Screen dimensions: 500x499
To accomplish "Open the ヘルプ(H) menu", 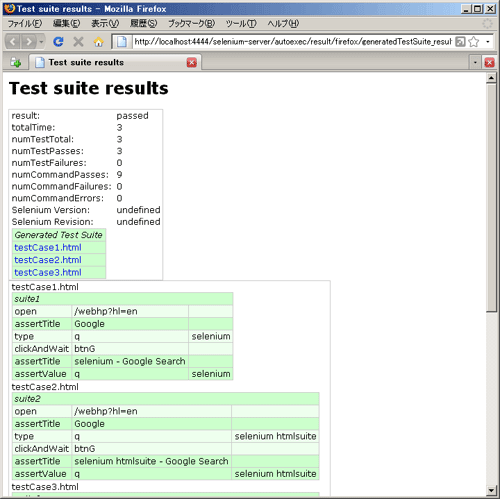I will click(283, 24).
